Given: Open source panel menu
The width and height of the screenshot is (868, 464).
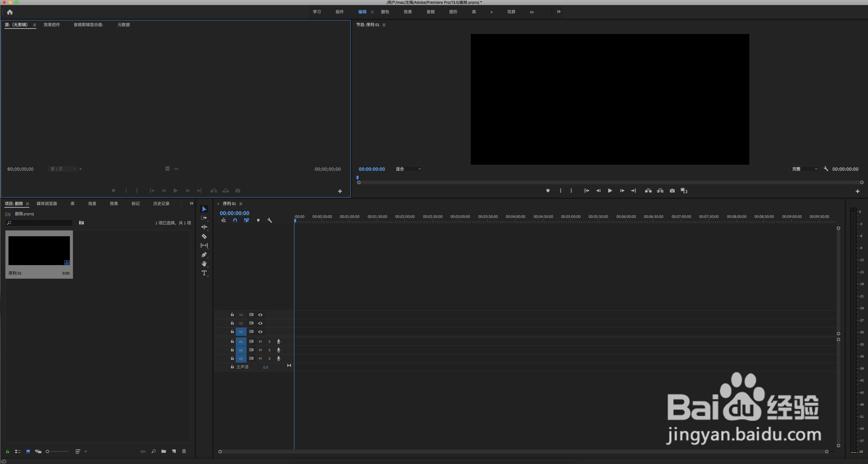Looking at the screenshot, I should pos(34,25).
